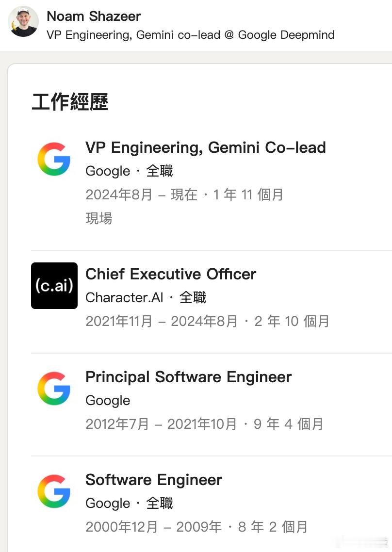Open the Principal Software Engineer entry
The image size is (392, 552).
coord(189,377)
